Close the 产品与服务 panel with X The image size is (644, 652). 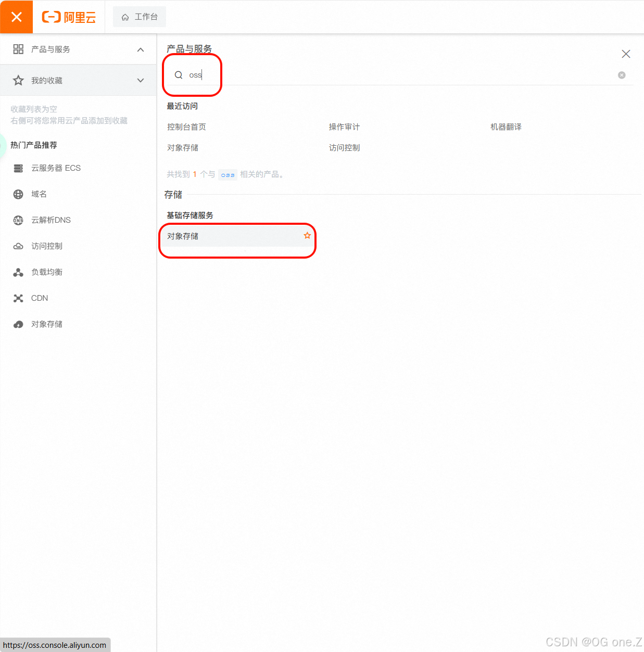pos(626,54)
